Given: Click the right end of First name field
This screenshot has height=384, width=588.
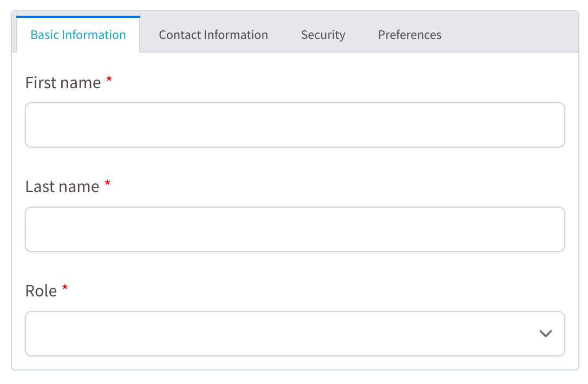Looking at the screenshot, I should [551, 125].
